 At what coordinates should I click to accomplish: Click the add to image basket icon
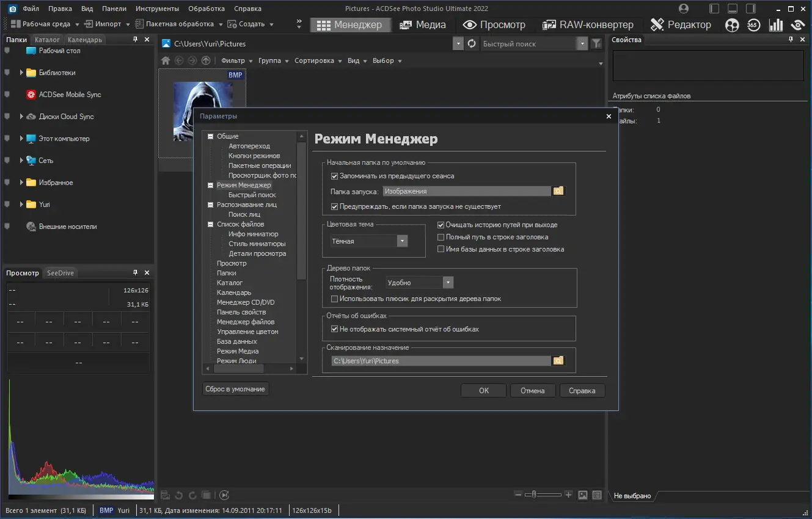point(165,495)
